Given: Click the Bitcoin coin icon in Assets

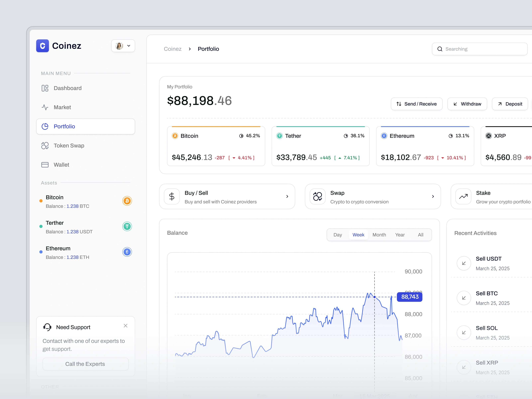Looking at the screenshot, I should 127,201.
